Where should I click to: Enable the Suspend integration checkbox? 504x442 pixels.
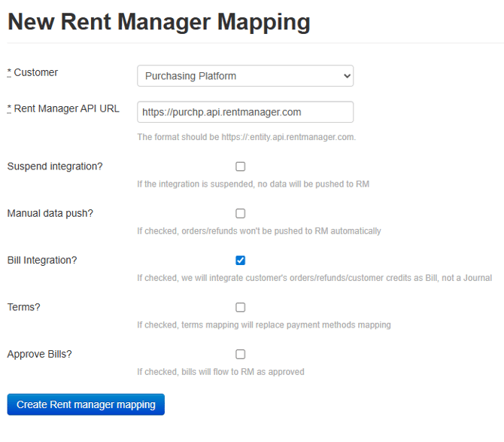coord(241,166)
